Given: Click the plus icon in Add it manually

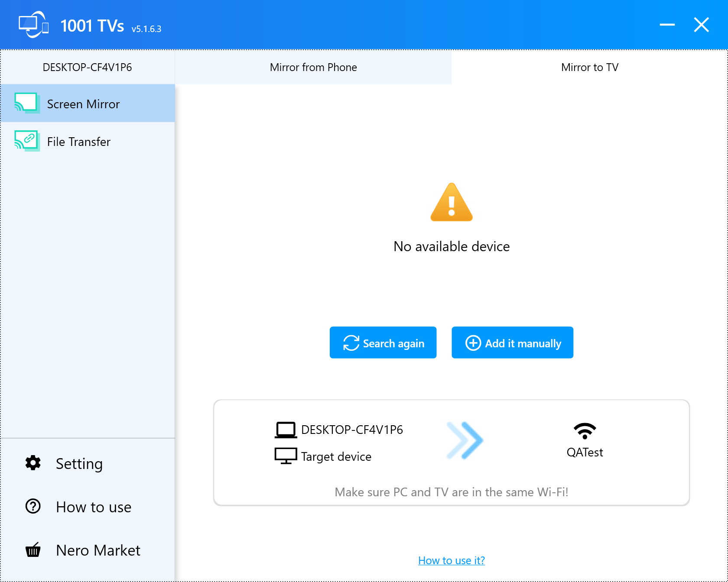Looking at the screenshot, I should (473, 343).
